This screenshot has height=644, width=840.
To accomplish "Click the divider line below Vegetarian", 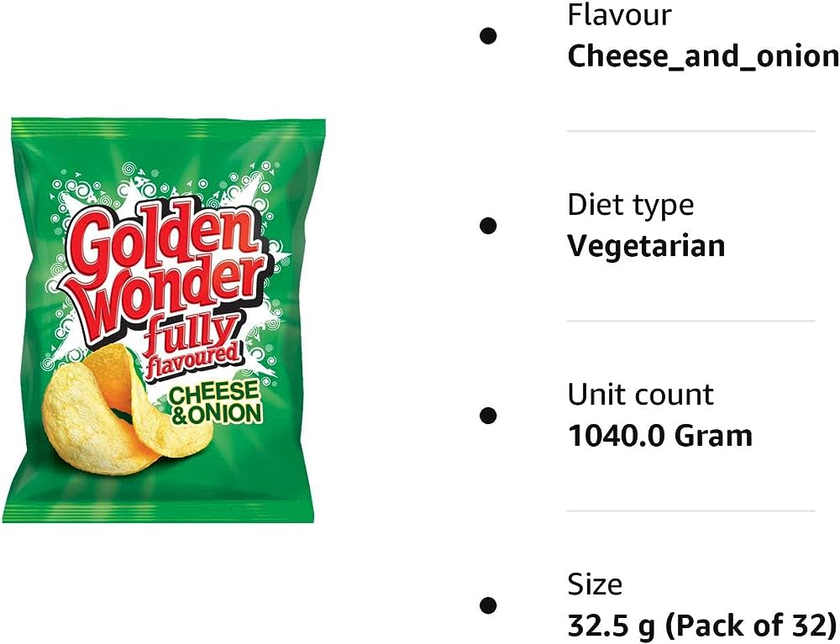I will (x=691, y=322).
